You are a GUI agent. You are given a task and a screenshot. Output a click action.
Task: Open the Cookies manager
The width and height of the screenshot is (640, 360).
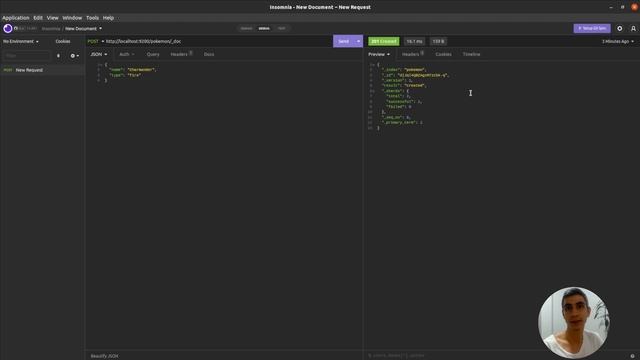point(63,41)
